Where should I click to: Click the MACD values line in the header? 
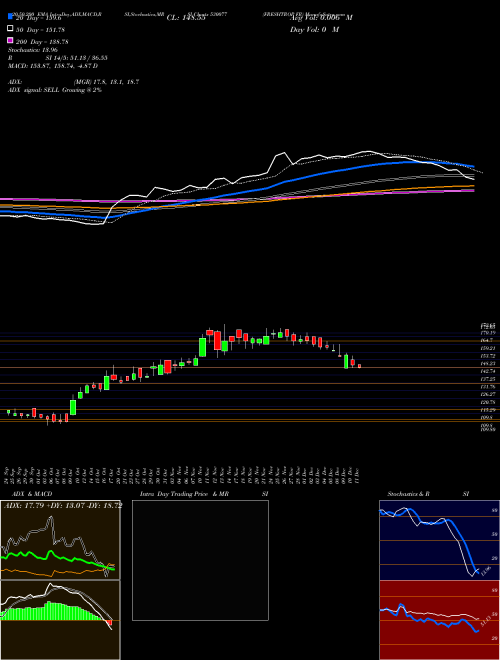pos(53,66)
